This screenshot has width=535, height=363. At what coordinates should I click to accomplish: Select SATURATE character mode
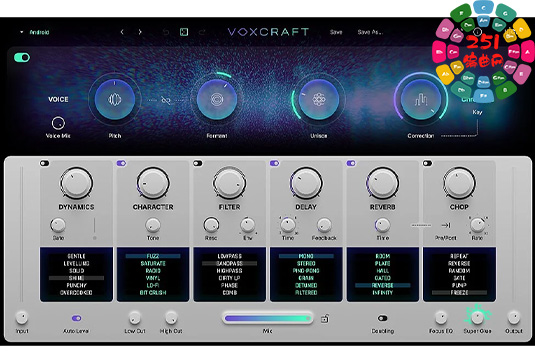[x=153, y=263]
